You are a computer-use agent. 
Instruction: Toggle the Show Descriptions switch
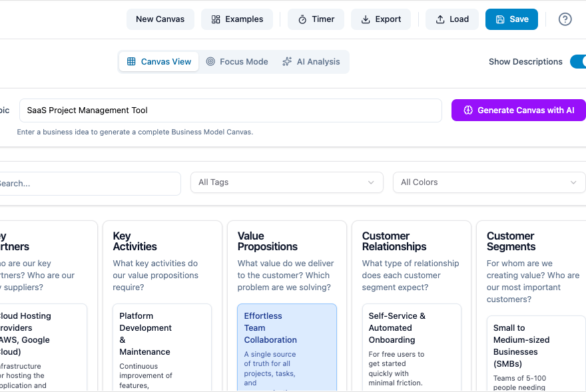579,61
